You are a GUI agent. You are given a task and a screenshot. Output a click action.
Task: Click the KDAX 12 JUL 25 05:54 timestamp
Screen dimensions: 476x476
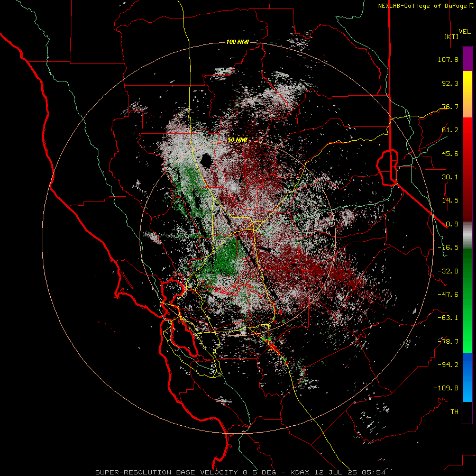pyautogui.click(x=338, y=472)
